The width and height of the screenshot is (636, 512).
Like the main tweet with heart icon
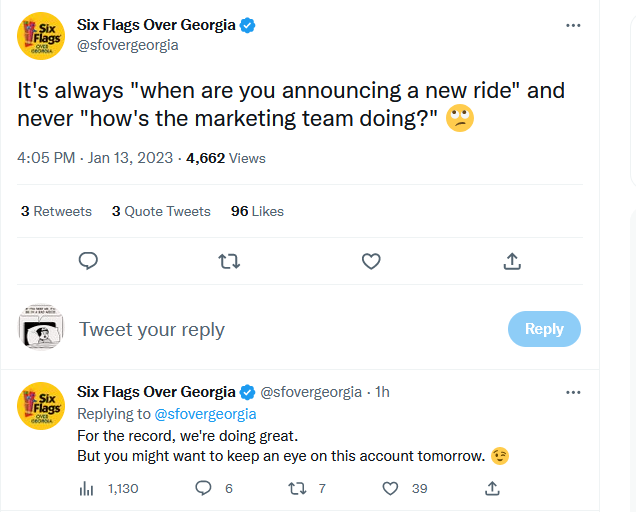tap(371, 261)
